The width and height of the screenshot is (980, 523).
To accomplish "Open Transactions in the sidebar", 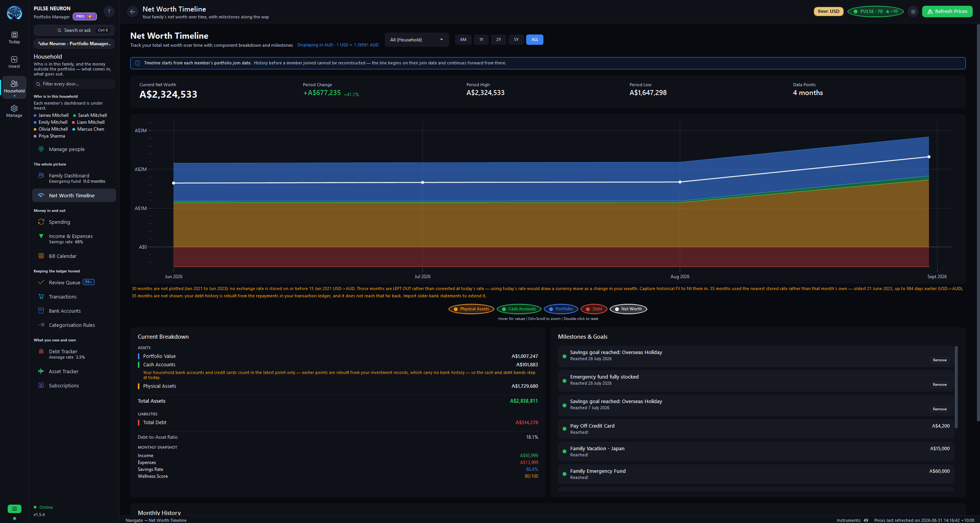I will tap(74, 297).
